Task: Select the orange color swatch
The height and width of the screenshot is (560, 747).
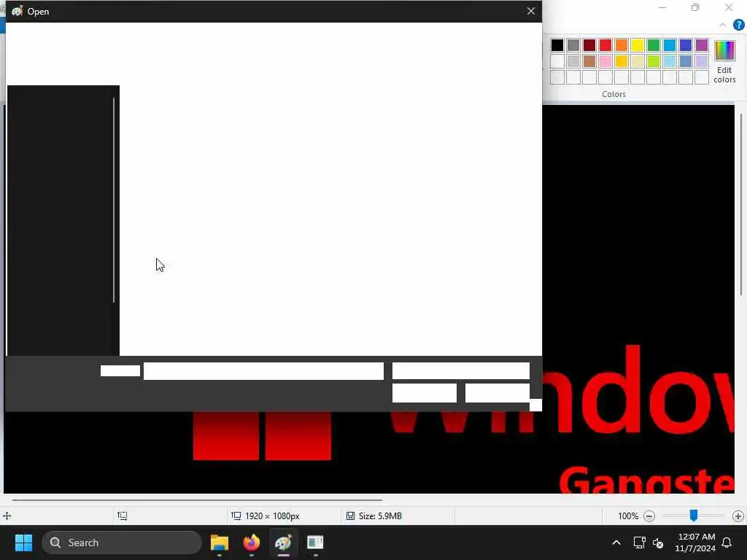Action: click(x=622, y=45)
